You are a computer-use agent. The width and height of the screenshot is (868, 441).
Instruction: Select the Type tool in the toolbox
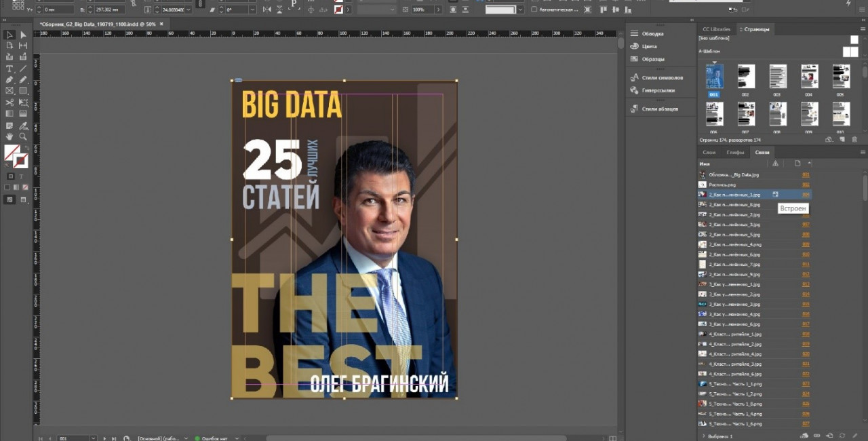[x=9, y=69]
